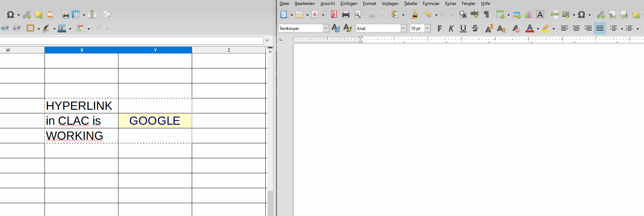644x216 pixels.
Task: Open the Extras menu
Action: (450, 4)
